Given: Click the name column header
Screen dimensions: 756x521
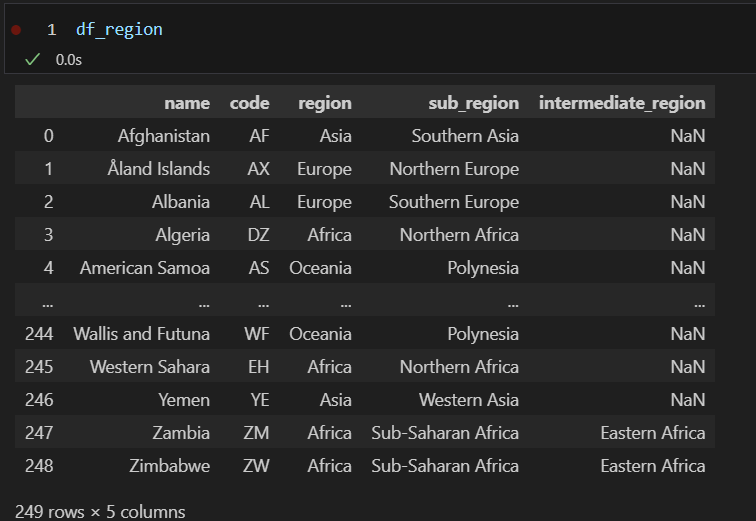Looking at the screenshot, I should tap(187, 103).
